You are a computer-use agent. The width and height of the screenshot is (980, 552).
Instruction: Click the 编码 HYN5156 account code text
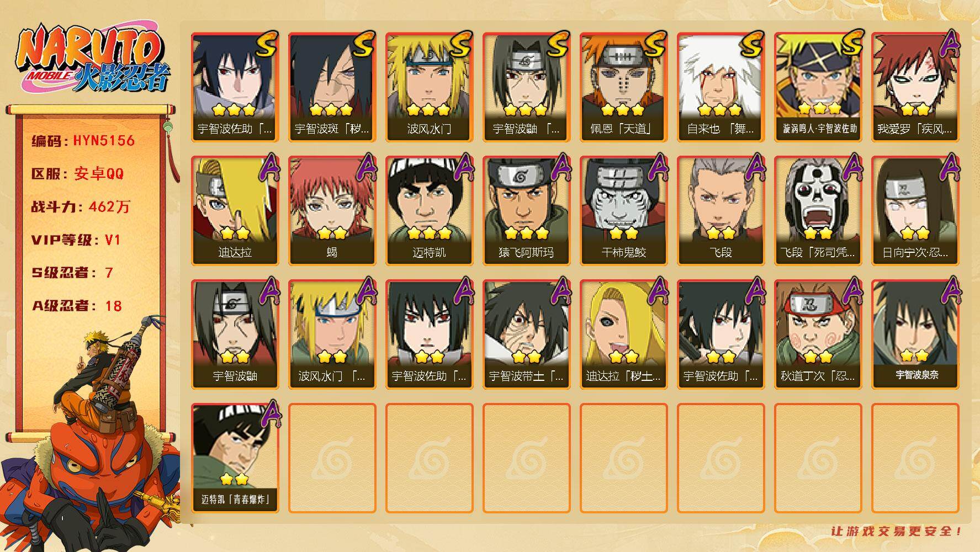coord(83,141)
